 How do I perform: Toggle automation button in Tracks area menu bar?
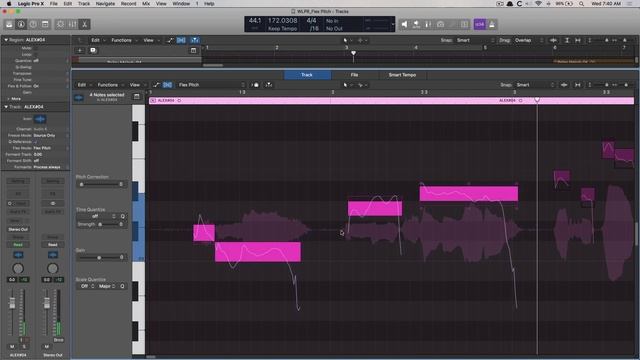coord(170,40)
